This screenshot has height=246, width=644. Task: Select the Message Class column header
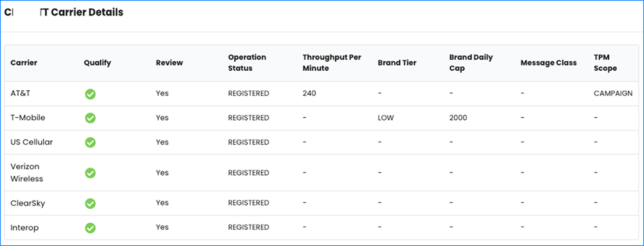coord(548,63)
